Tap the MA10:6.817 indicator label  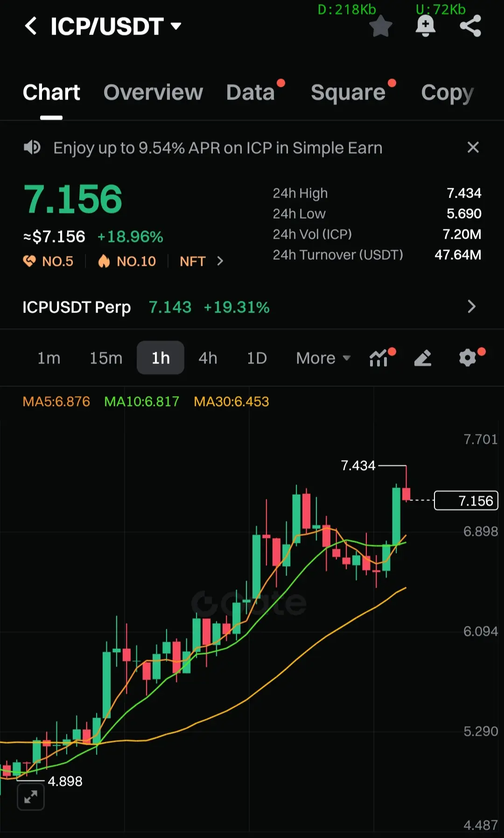click(142, 402)
